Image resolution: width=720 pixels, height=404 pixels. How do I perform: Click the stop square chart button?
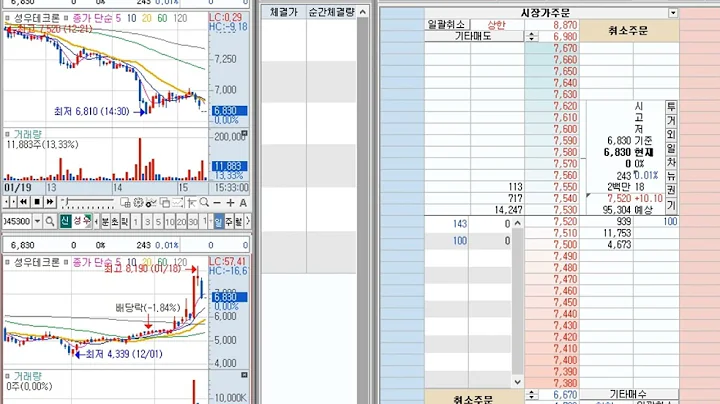[x=37, y=202]
